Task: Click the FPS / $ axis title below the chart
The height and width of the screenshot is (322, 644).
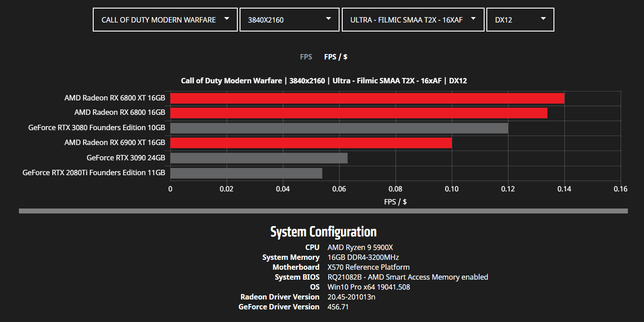Action: [x=395, y=202]
